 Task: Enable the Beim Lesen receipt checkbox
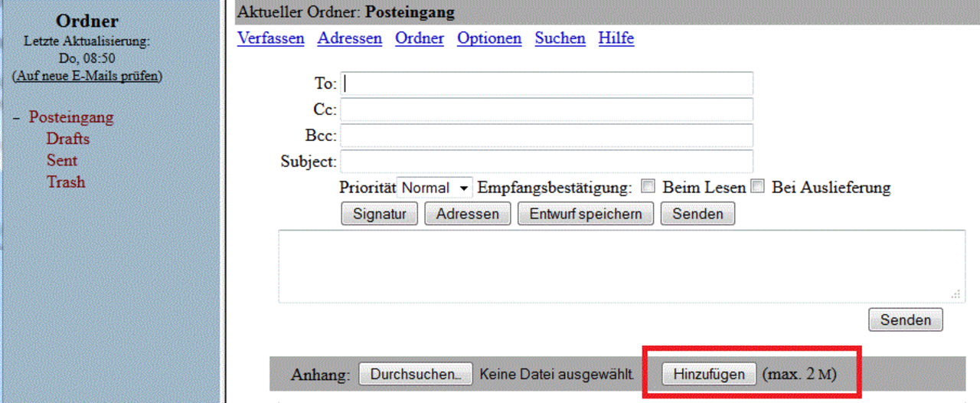(648, 186)
